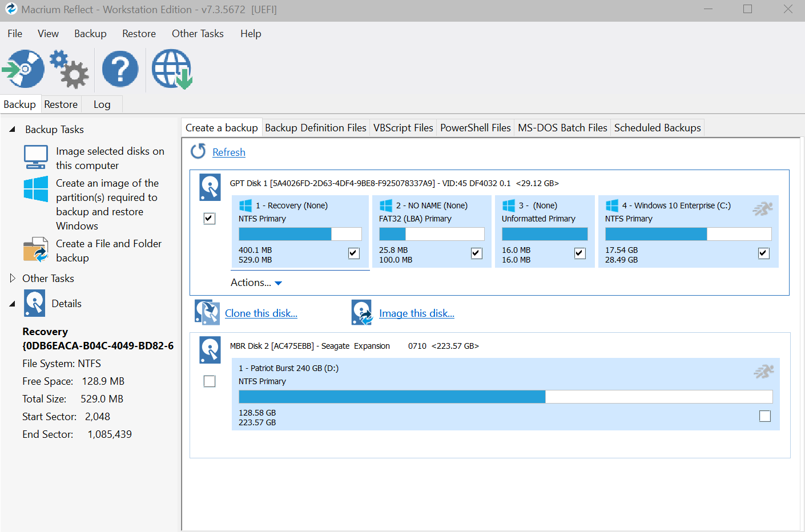Click the Refresh link

point(229,152)
